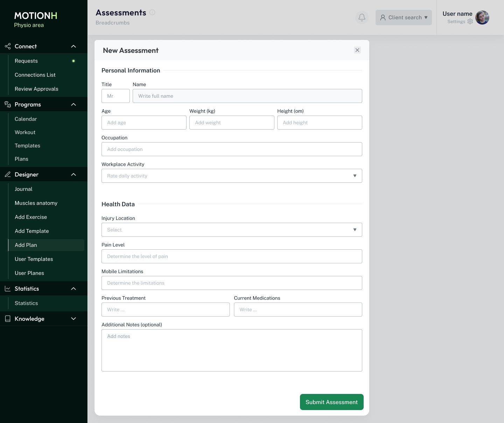Open the Client search dropdown
This screenshot has width=504, height=423.
coord(404,18)
